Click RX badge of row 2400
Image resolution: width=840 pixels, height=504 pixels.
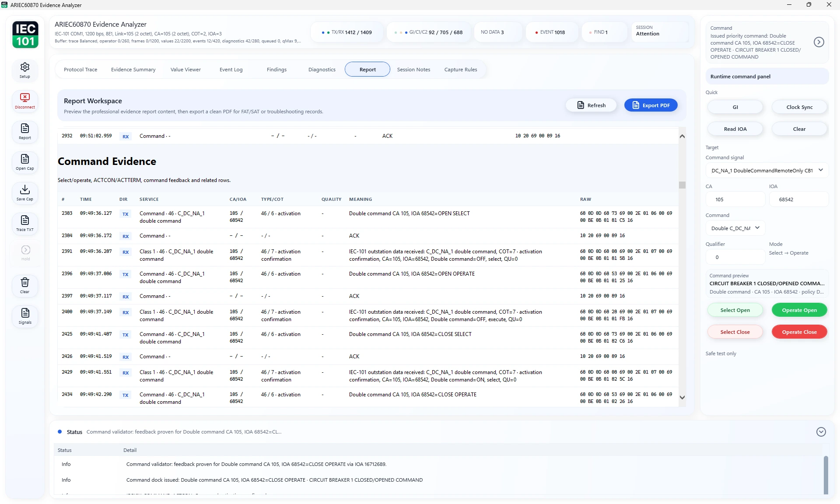pos(126,313)
